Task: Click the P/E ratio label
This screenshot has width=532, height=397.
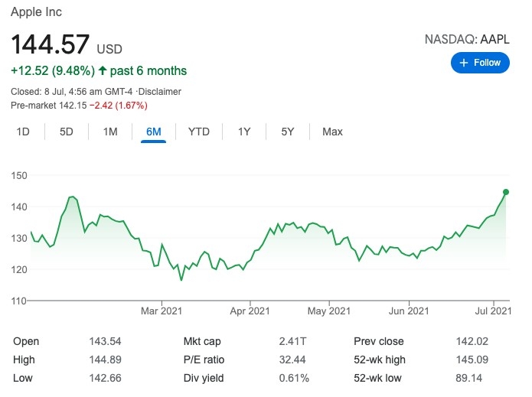Action: 204,360
